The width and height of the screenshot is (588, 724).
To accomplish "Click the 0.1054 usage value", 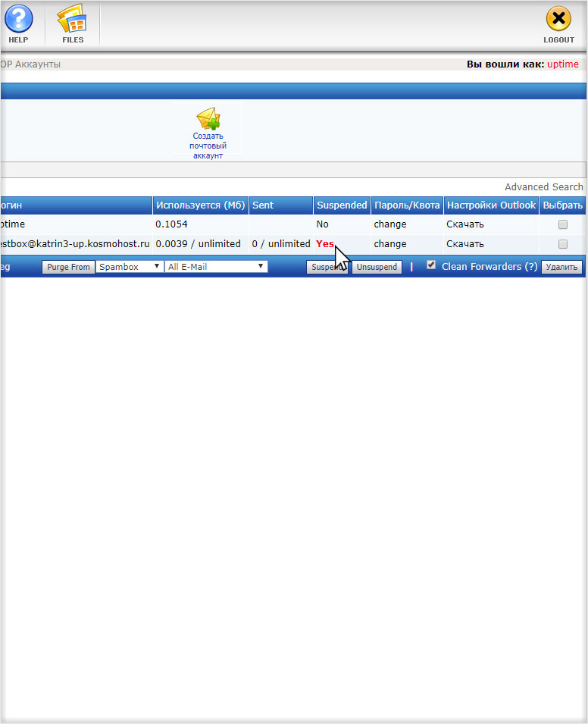I will [x=171, y=224].
